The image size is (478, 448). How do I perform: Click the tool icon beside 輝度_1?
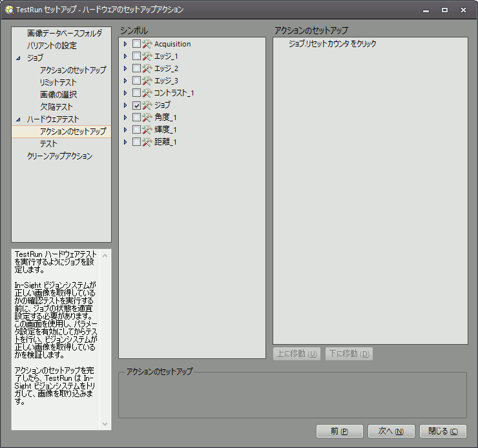pyautogui.click(x=147, y=130)
